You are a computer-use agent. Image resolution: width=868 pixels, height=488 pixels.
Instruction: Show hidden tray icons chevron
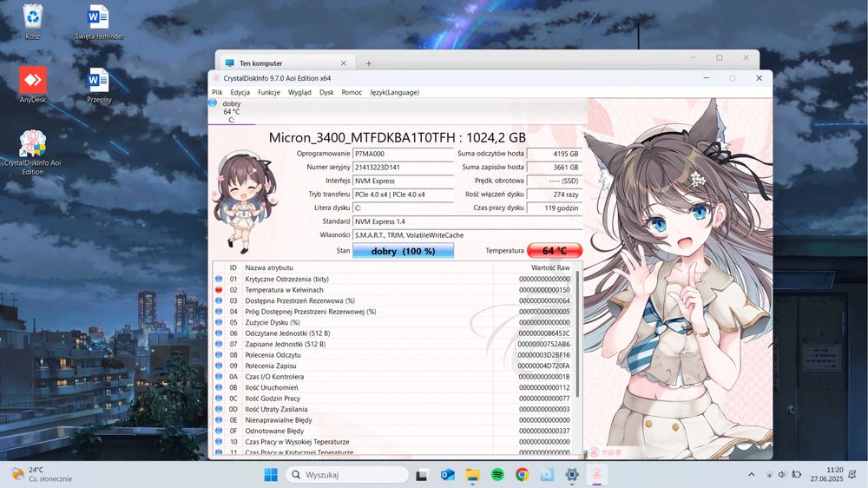pos(751,475)
